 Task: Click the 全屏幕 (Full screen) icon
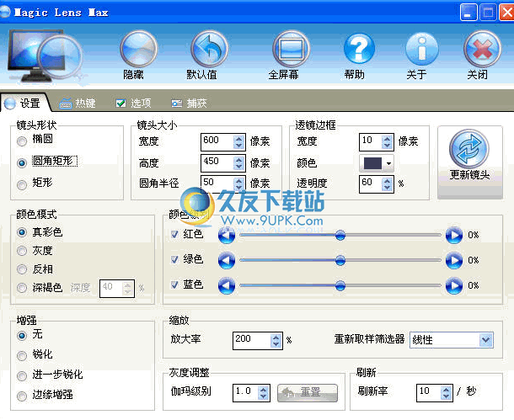coord(291,49)
